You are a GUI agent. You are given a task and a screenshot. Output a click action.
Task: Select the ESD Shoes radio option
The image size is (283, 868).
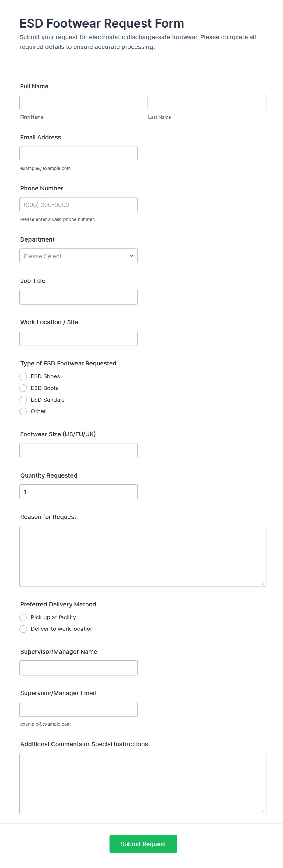pyautogui.click(x=23, y=376)
